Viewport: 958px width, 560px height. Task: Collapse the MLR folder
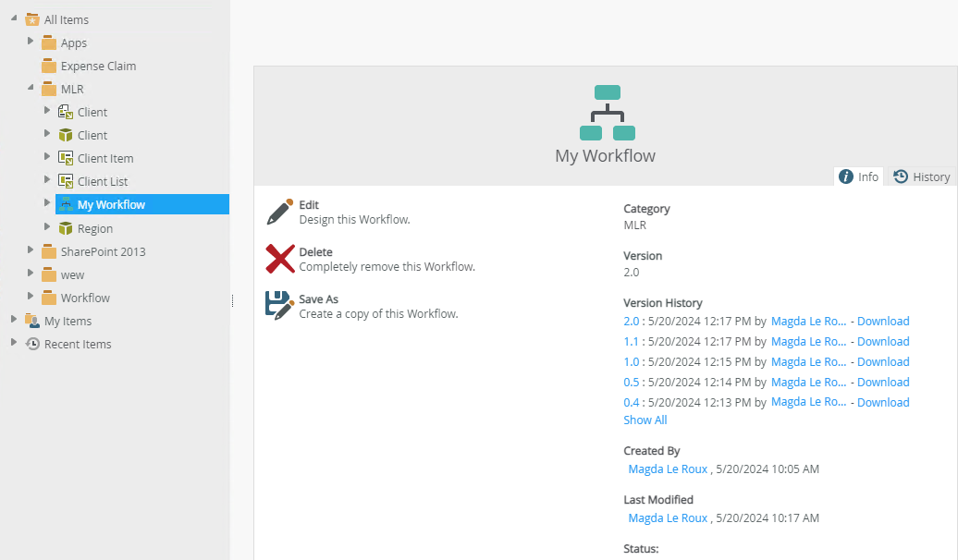tap(31, 88)
